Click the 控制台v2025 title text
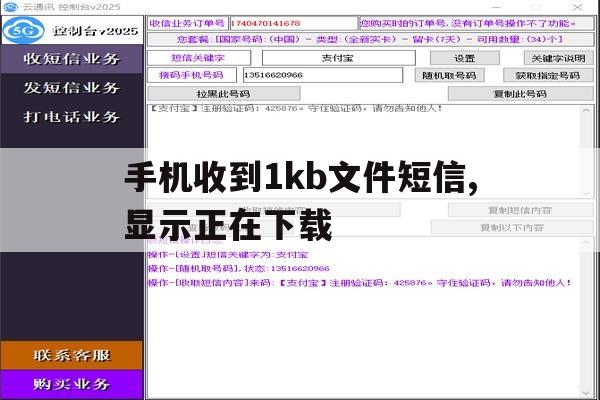This screenshot has width=600, height=400. tap(95, 31)
